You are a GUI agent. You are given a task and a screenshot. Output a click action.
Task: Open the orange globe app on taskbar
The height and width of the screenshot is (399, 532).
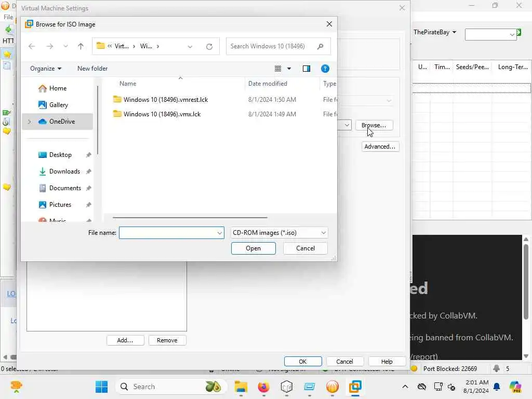tap(332, 387)
